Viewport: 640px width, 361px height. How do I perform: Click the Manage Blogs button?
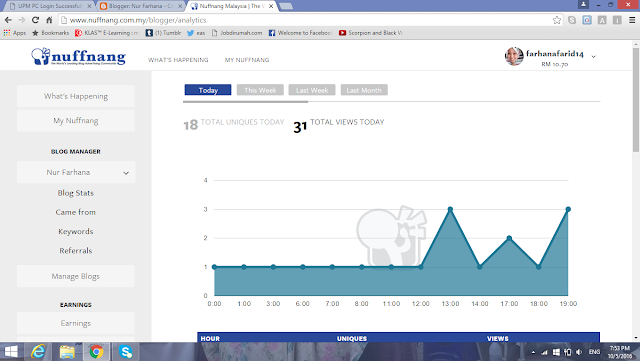[x=76, y=276]
